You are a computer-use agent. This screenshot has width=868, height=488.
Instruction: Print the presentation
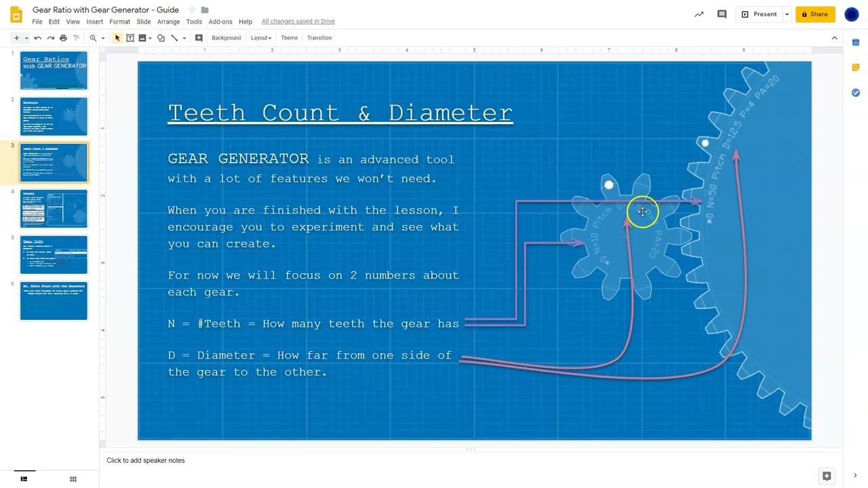(x=63, y=38)
